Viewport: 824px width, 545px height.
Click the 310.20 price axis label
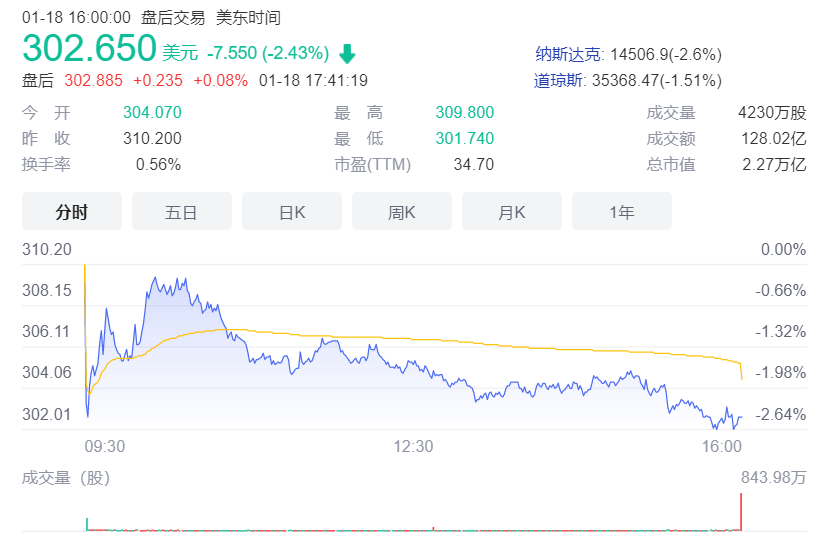point(47,249)
